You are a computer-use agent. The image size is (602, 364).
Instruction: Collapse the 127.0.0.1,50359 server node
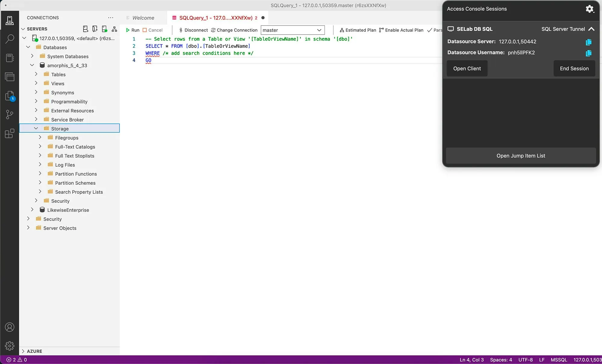pos(25,38)
